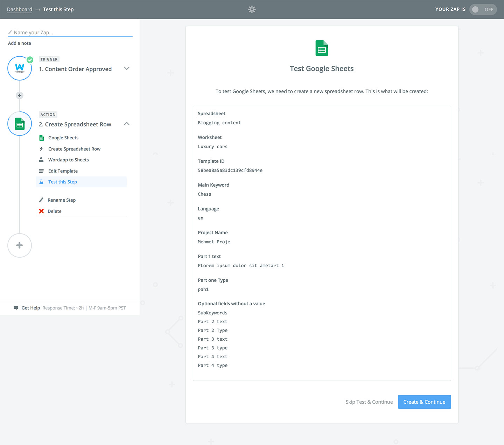Click the lightning bolt Create Spreadsheet Row icon

(41, 149)
